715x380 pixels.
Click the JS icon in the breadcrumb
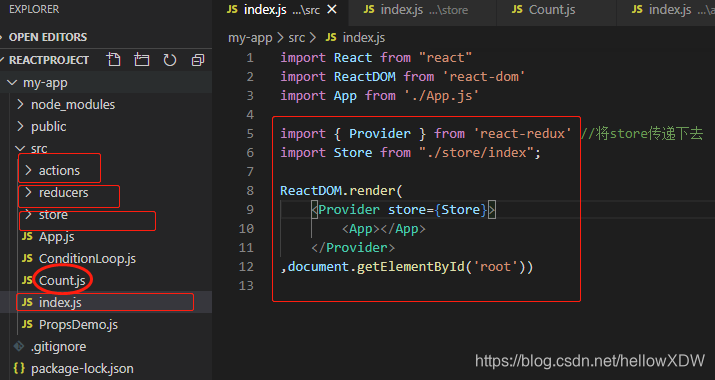[x=331, y=37]
